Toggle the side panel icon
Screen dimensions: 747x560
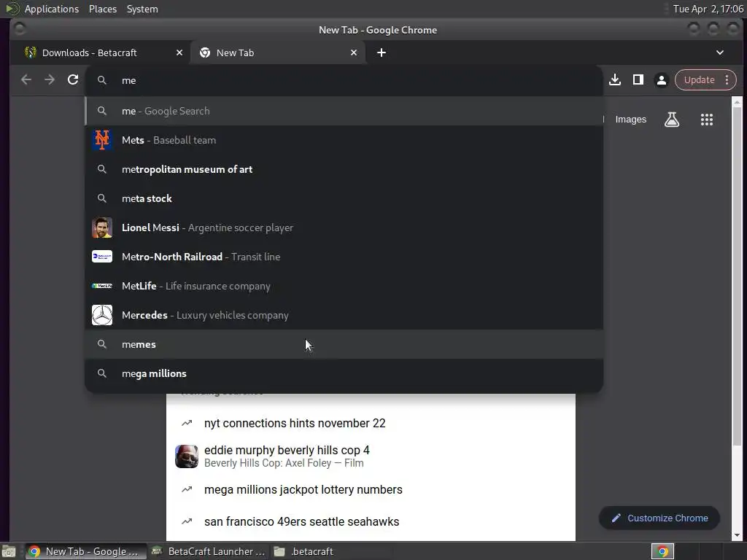coord(638,79)
